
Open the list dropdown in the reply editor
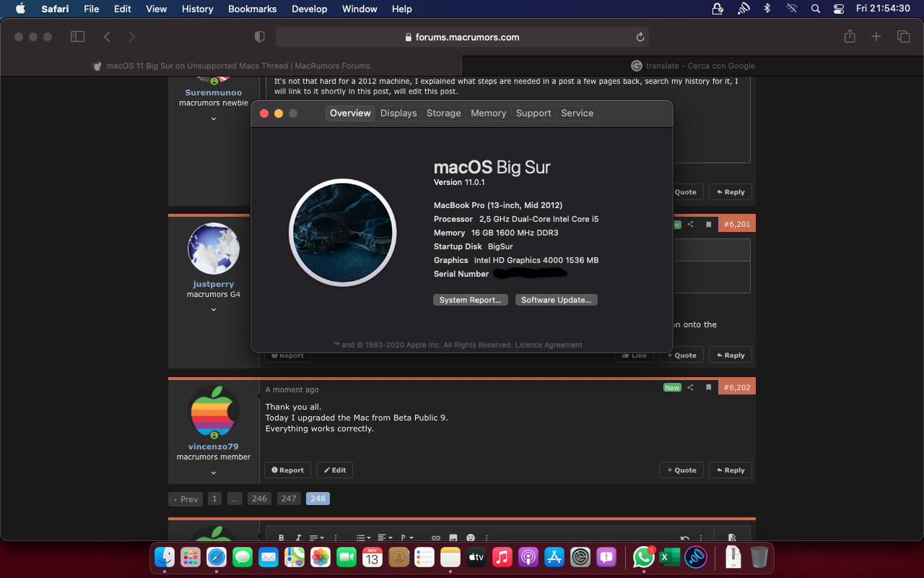coord(363,538)
